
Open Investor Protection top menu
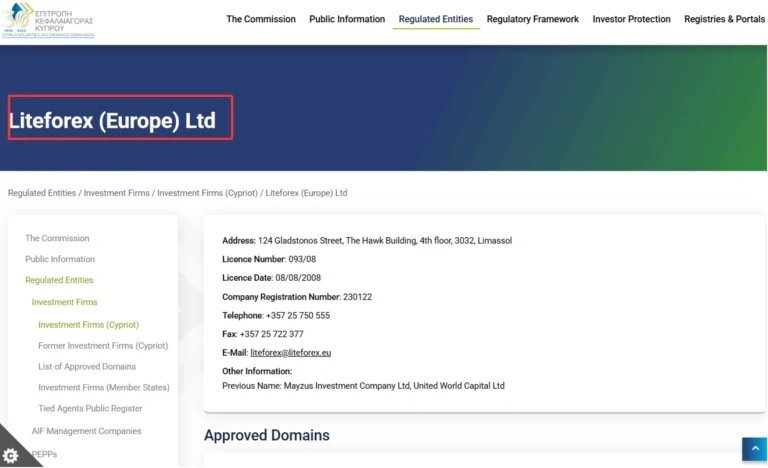[x=631, y=19]
